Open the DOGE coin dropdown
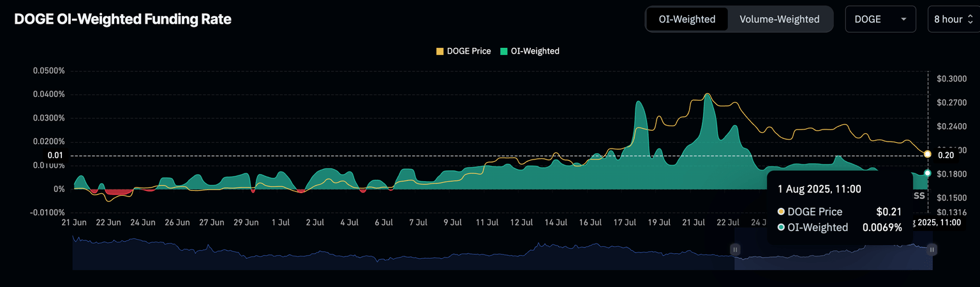Viewport: 980px width, 287px height. coord(880,19)
